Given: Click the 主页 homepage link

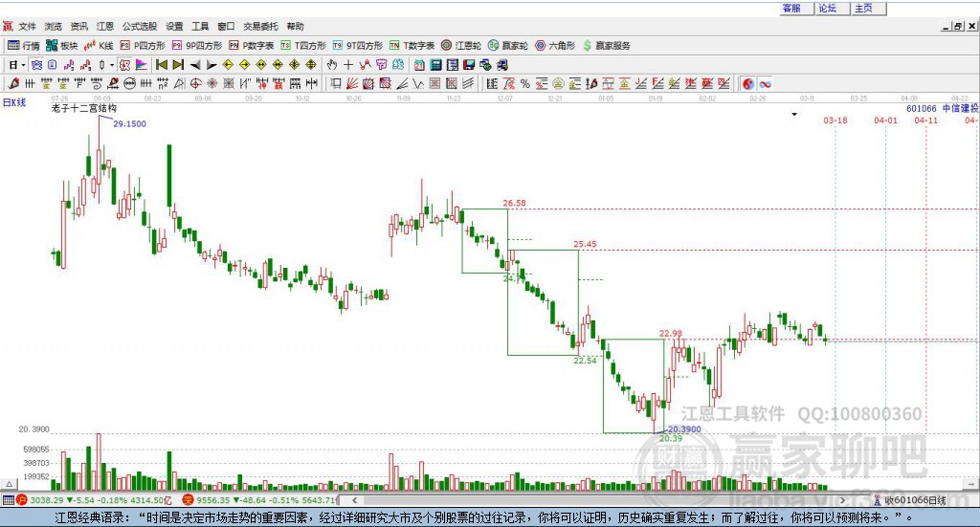Looking at the screenshot, I should 864,8.
